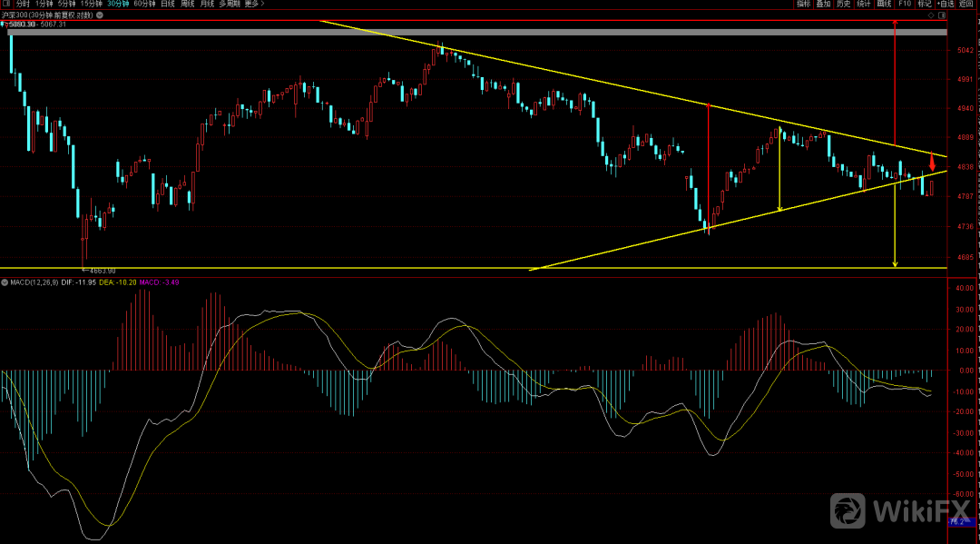Click the side panel icon beside the diamond
This screenshot has height=544, width=980.
tap(942, 15)
